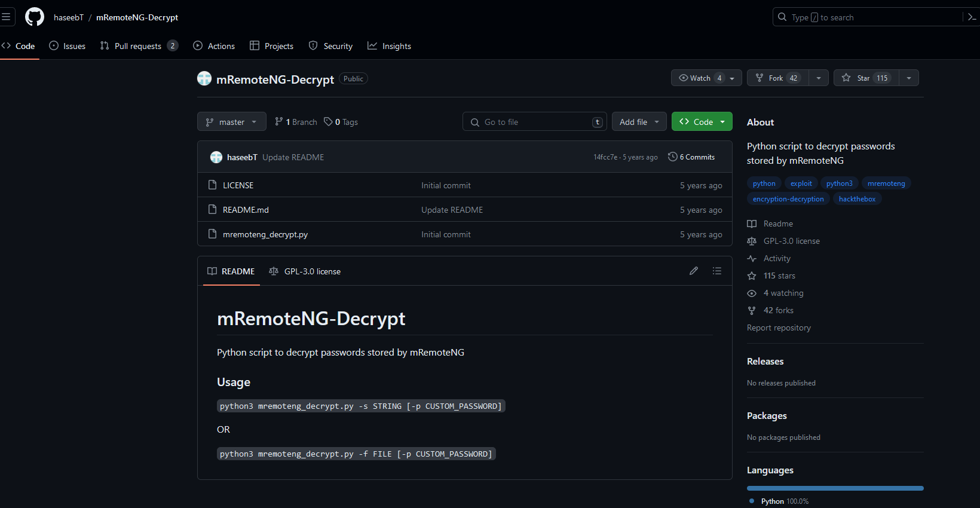Fork this repository

[777, 78]
